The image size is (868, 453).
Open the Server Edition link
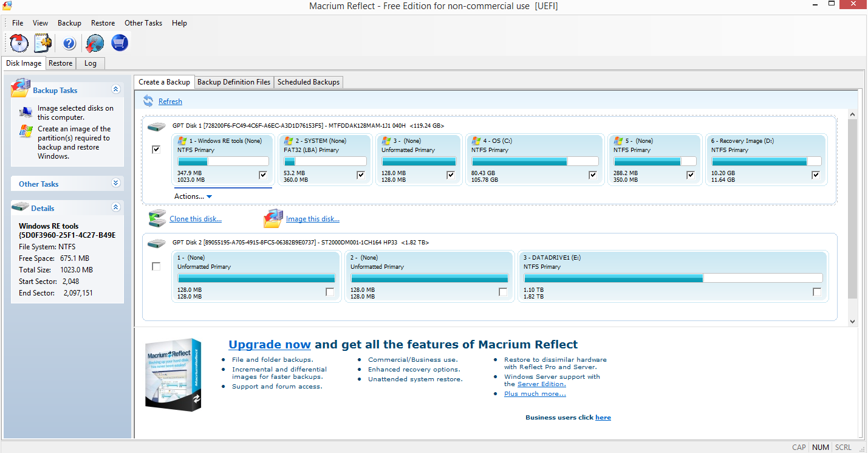542,384
